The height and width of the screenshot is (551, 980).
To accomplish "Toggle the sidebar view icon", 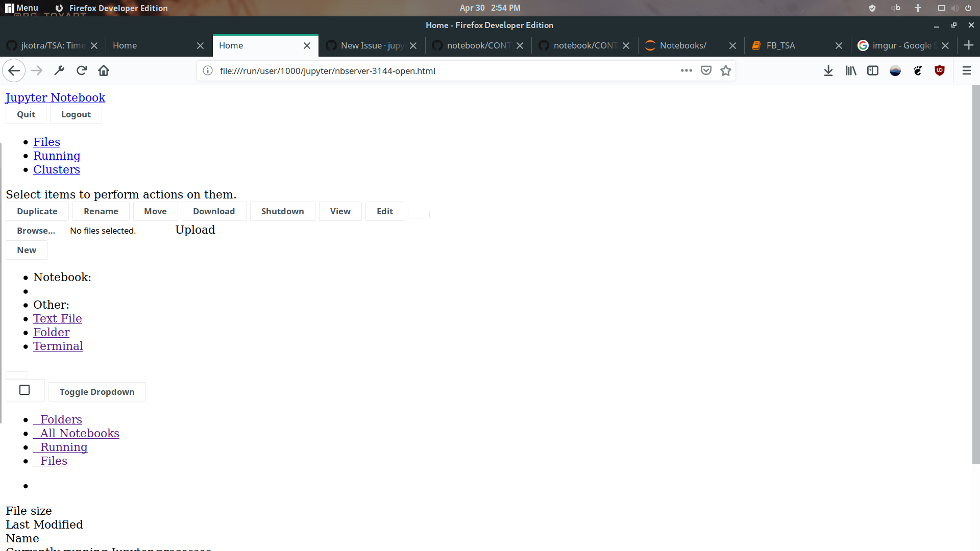I will (x=873, y=71).
